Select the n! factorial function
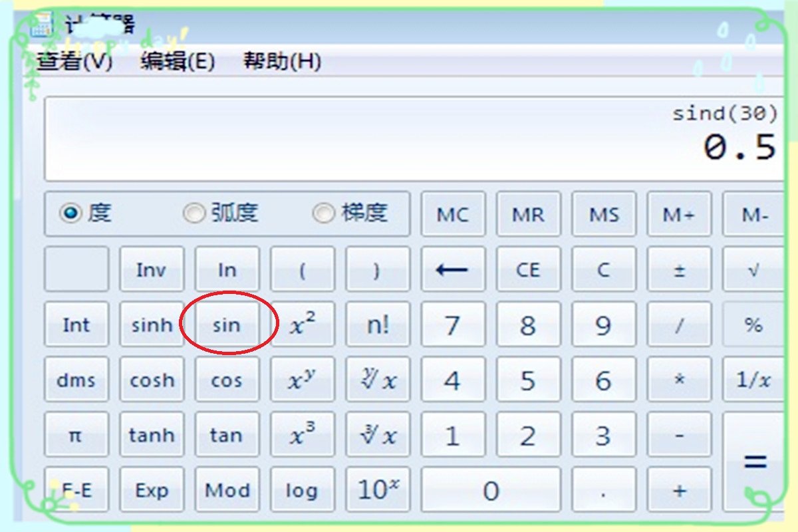This screenshot has height=532, width=798. (x=378, y=325)
